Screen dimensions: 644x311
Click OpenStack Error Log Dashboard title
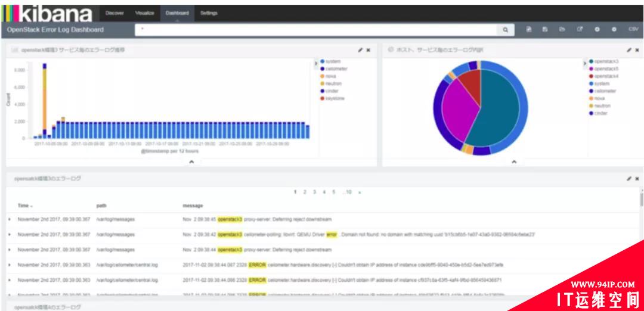(x=55, y=30)
